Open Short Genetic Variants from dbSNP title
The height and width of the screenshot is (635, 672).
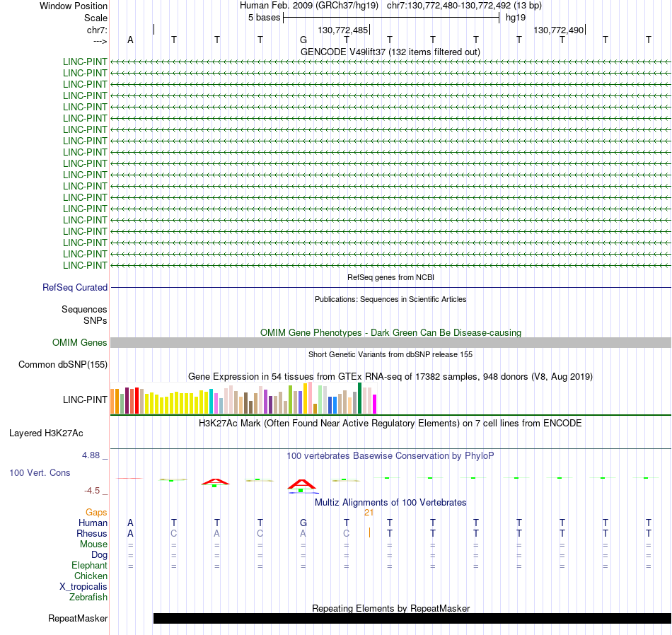point(390,354)
